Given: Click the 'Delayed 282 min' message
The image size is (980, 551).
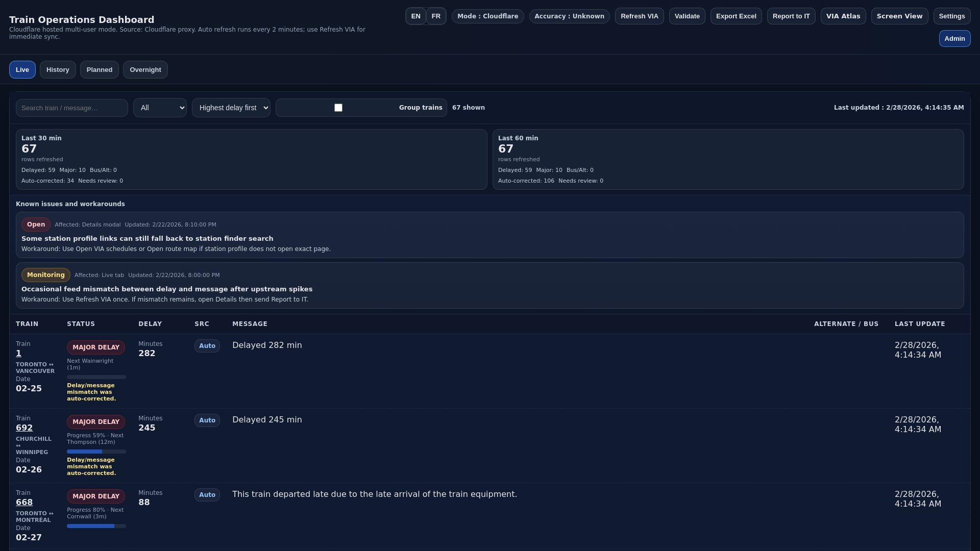Looking at the screenshot, I should [x=267, y=345].
